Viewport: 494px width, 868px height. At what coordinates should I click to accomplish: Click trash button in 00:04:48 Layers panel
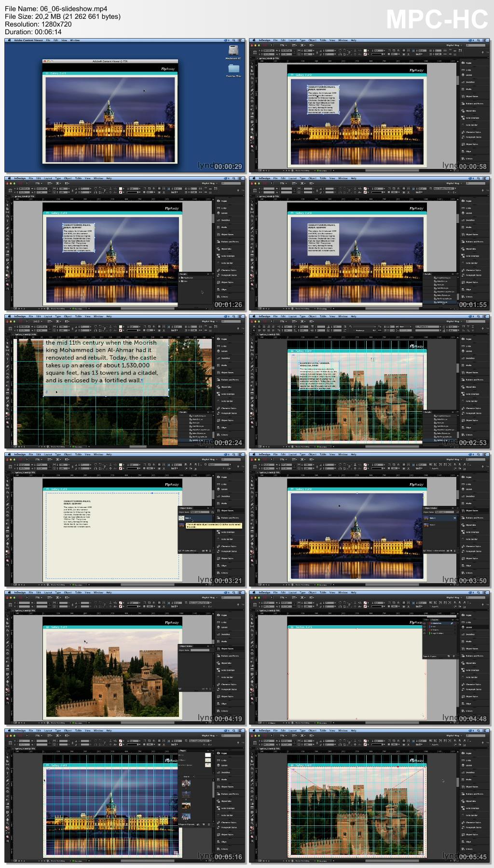[x=454, y=657]
